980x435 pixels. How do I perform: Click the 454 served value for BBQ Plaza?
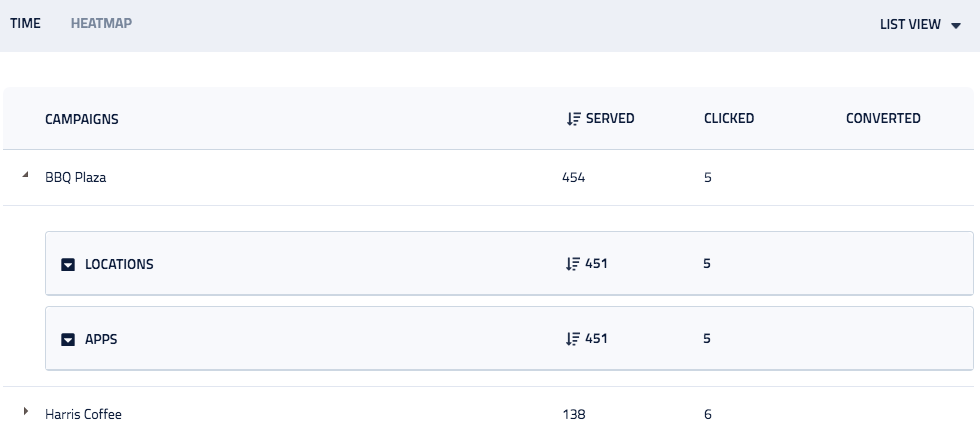pos(573,178)
